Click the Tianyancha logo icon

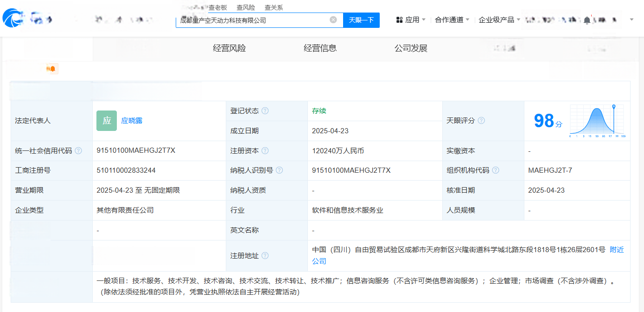pos(13,19)
